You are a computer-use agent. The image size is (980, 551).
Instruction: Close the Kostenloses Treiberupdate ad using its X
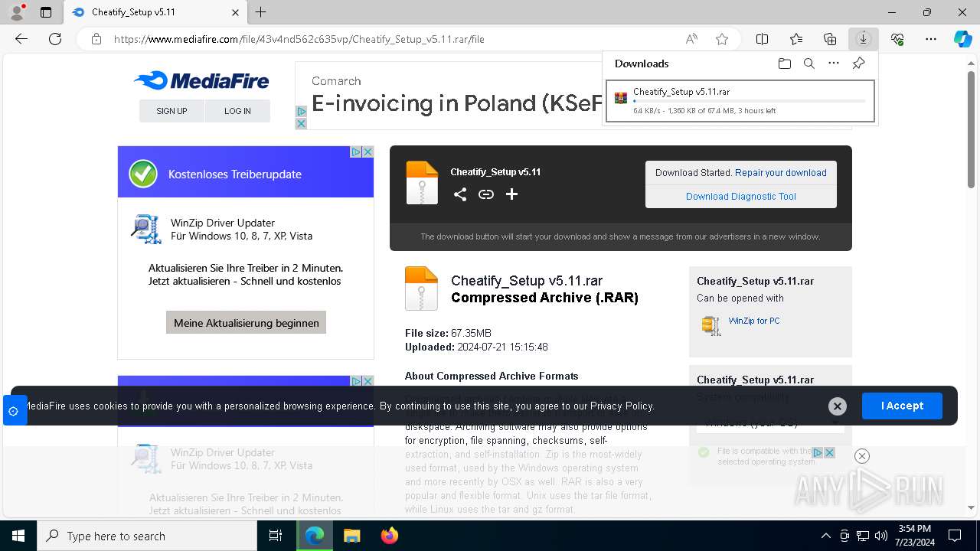[368, 152]
